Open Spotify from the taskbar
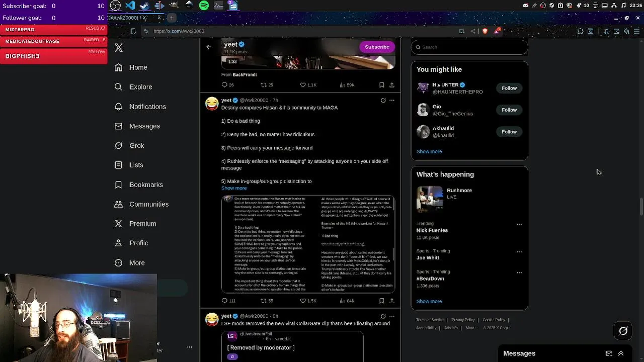 coord(204,6)
